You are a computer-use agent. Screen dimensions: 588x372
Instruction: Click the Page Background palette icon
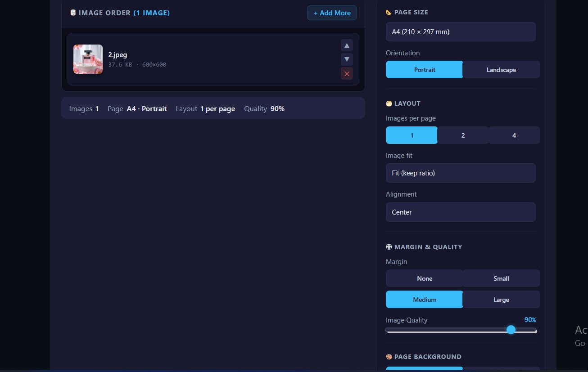389,357
